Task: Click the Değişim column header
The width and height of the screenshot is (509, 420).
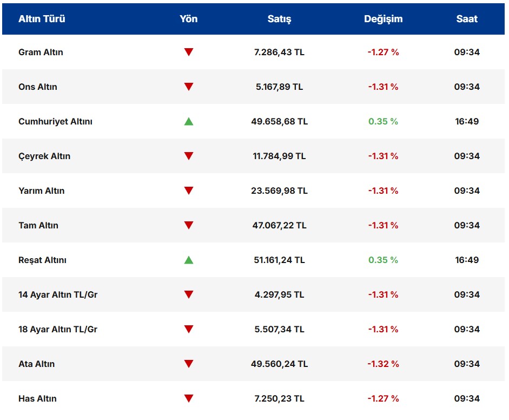Action: pos(383,19)
